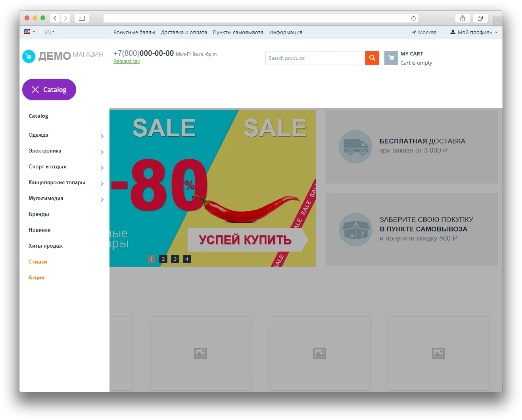Open a new tab with plus button

(x=498, y=21)
